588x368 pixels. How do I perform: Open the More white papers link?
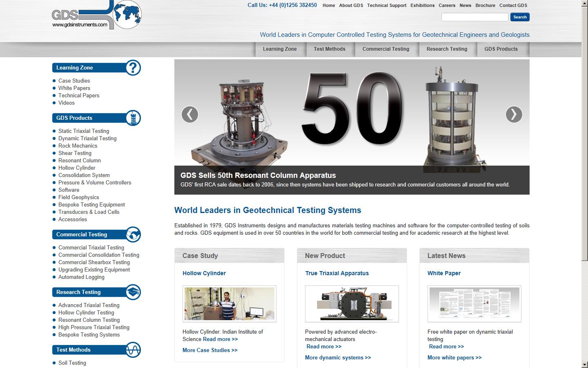[x=454, y=358]
